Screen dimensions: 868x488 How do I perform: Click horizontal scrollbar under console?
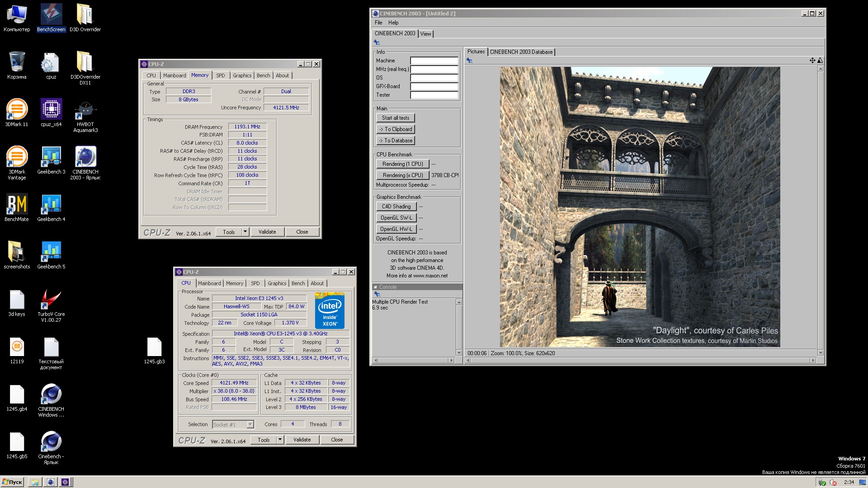414,360
